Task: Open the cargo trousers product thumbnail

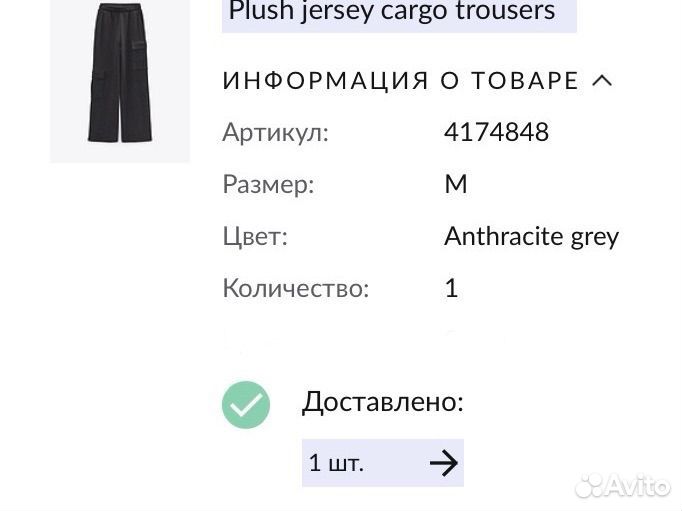Action: pos(120,80)
